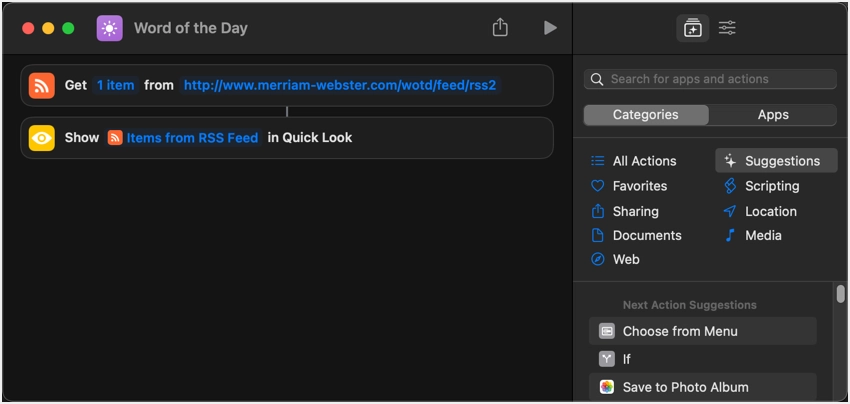Click the Items from RSS Feed variable token
The width and height of the screenshot is (850, 404).
[183, 138]
